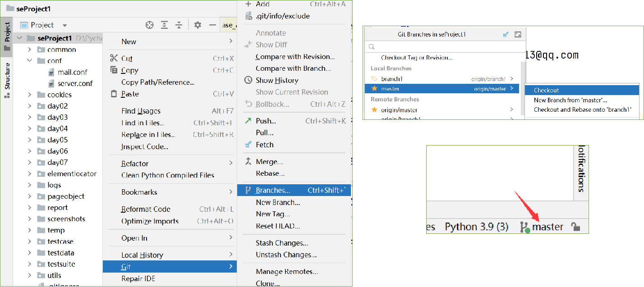This screenshot has height=287, width=644.
Task: Click the Git Branches popup search field
Action: coord(444,47)
